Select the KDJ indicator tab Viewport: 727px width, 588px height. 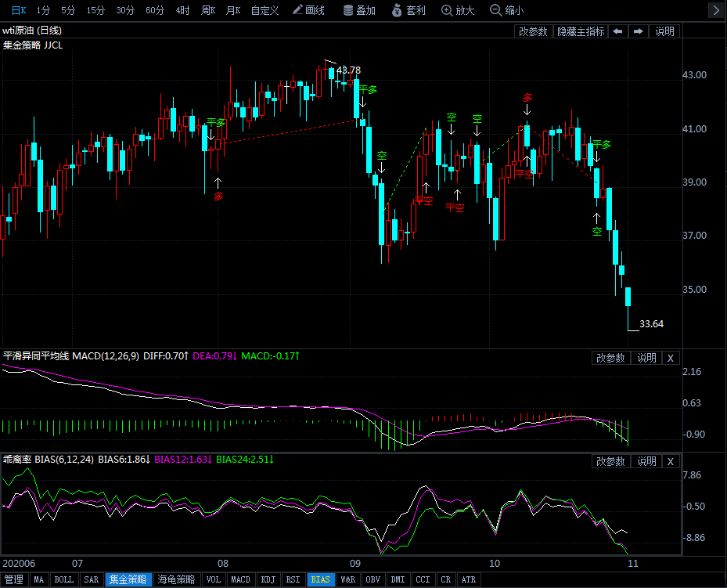tap(268, 579)
